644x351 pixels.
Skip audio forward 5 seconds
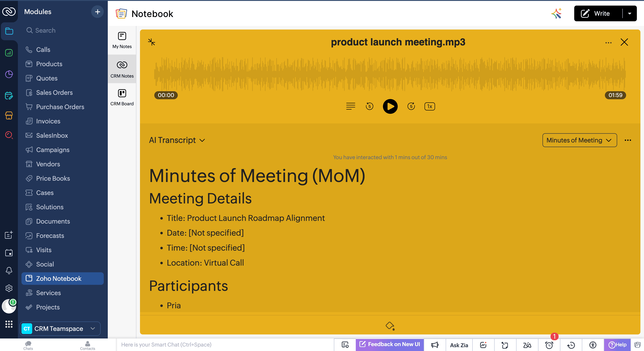pyautogui.click(x=411, y=106)
